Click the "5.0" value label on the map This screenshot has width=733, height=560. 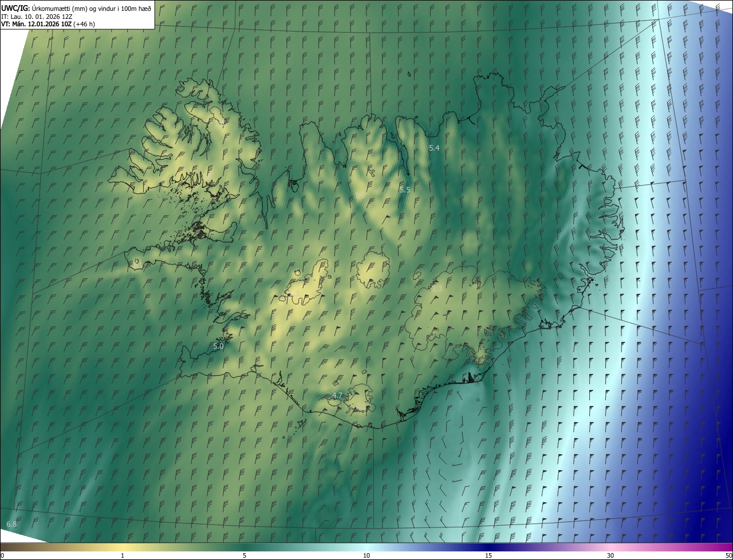coord(218,346)
